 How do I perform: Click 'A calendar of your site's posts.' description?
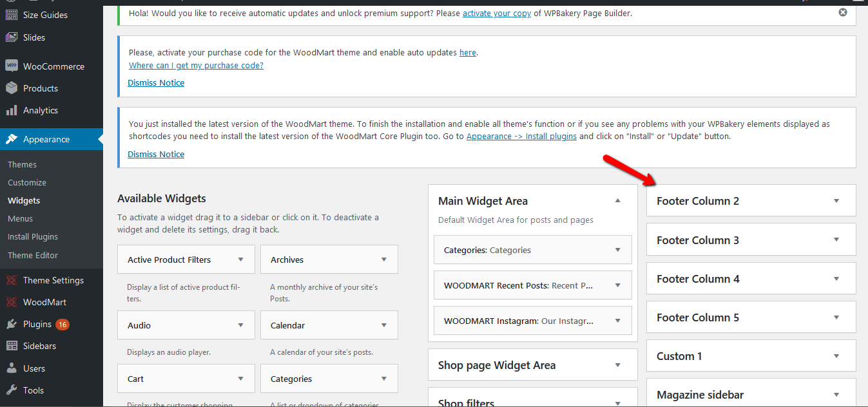[x=322, y=352]
